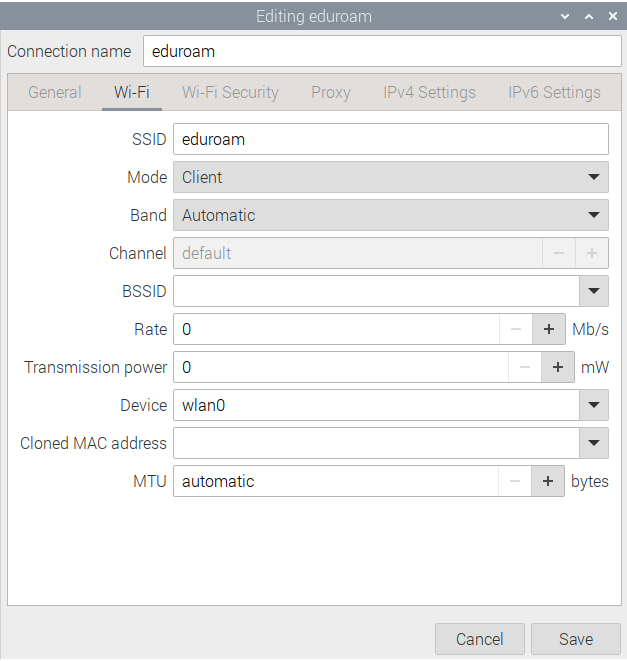Focus the Connection name input field
The image size is (627, 661).
point(381,51)
